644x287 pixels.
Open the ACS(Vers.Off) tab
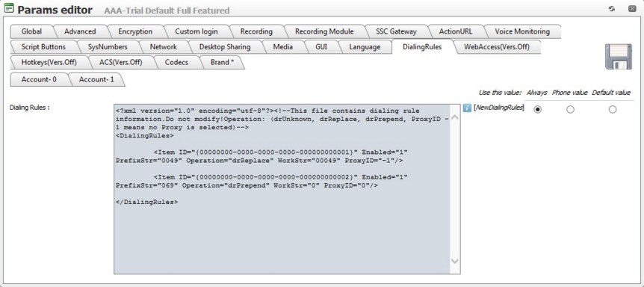121,63
